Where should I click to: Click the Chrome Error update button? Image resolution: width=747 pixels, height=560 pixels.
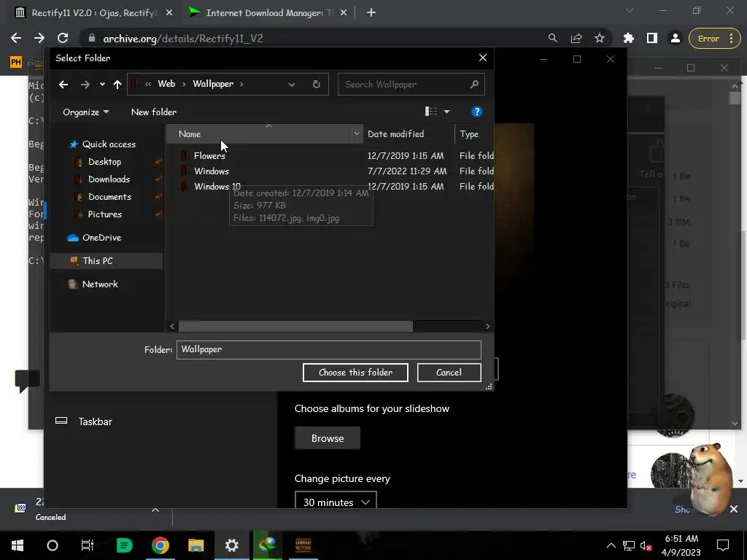[715, 39]
